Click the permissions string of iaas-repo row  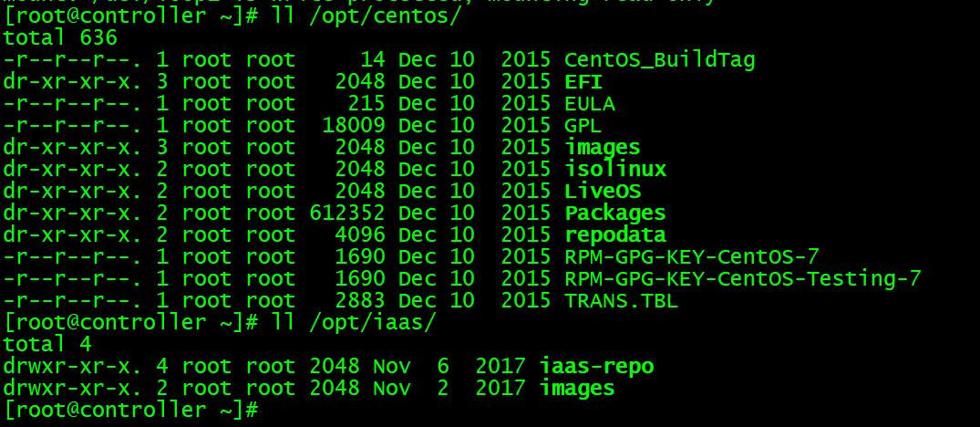pos(73,367)
